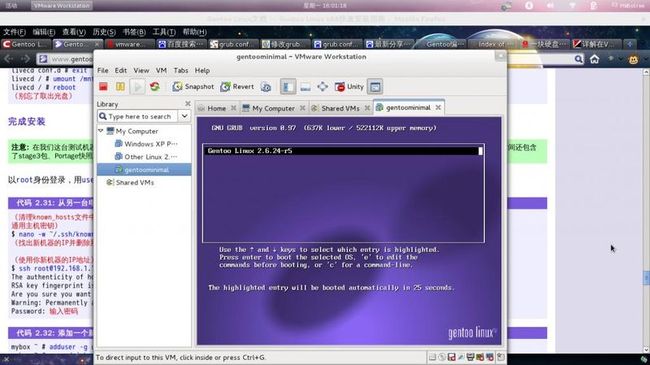650x365 pixels.
Task: Click the Firefox search magnifier icon
Action: pyautogui.click(x=579, y=60)
